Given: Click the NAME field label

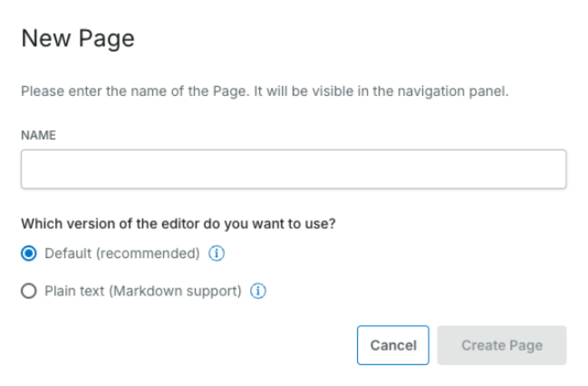Looking at the screenshot, I should pyautogui.click(x=38, y=135).
